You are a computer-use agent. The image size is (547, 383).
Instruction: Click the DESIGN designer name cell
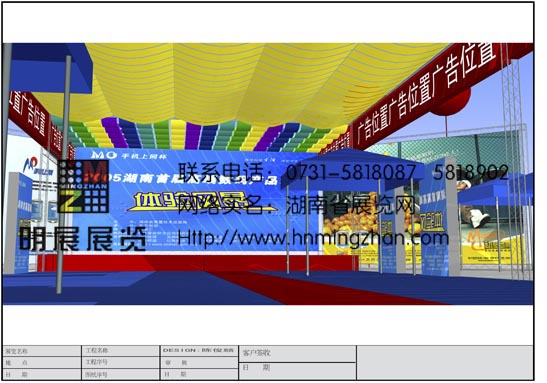(199, 351)
